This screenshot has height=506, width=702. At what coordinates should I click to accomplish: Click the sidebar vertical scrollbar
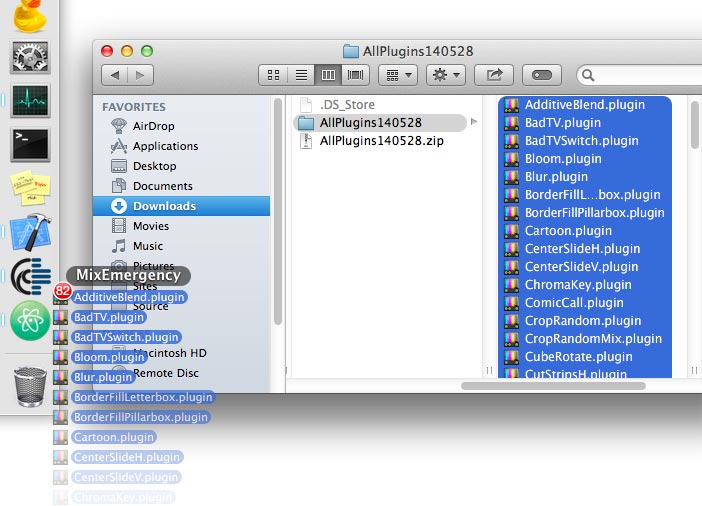pos(278,211)
